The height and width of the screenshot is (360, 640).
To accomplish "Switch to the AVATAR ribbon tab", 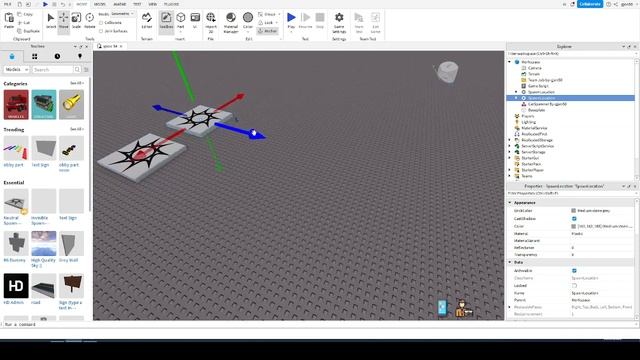I will pyautogui.click(x=120, y=4).
